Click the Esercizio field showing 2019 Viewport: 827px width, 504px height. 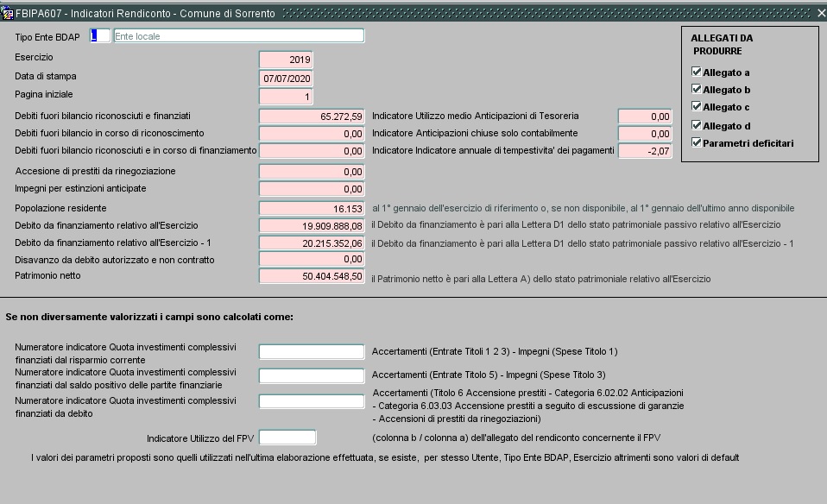pyautogui.click(x=286, y=60)
